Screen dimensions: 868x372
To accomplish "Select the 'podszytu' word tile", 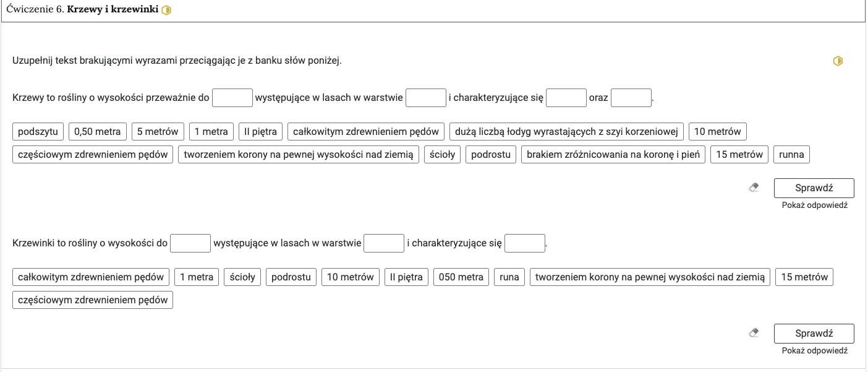I will point(38,131).
